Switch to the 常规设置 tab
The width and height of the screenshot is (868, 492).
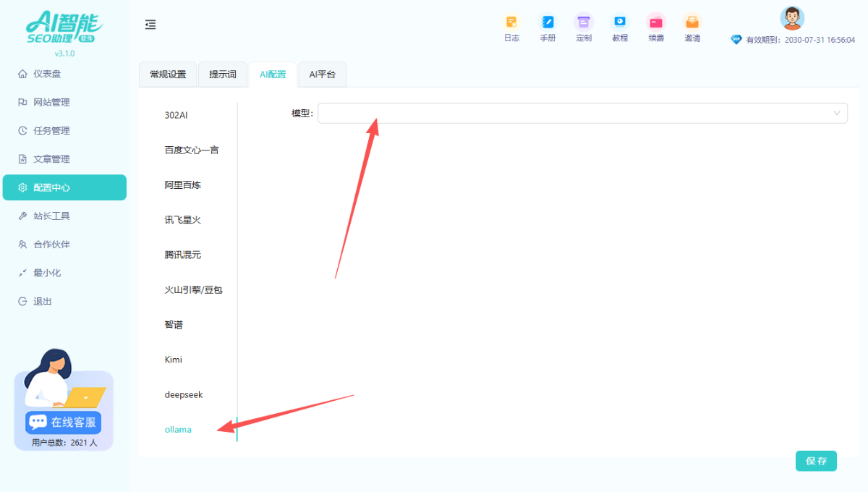click(168, 75)
